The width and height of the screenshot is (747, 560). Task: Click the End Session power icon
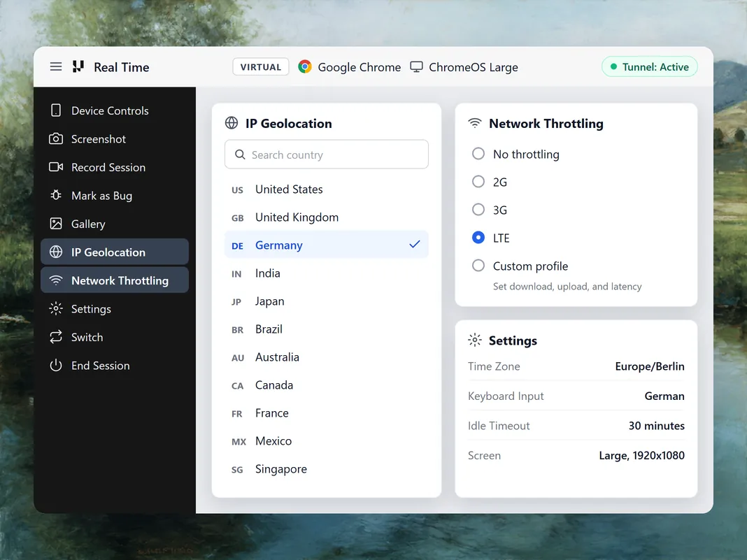coord(56,365)
